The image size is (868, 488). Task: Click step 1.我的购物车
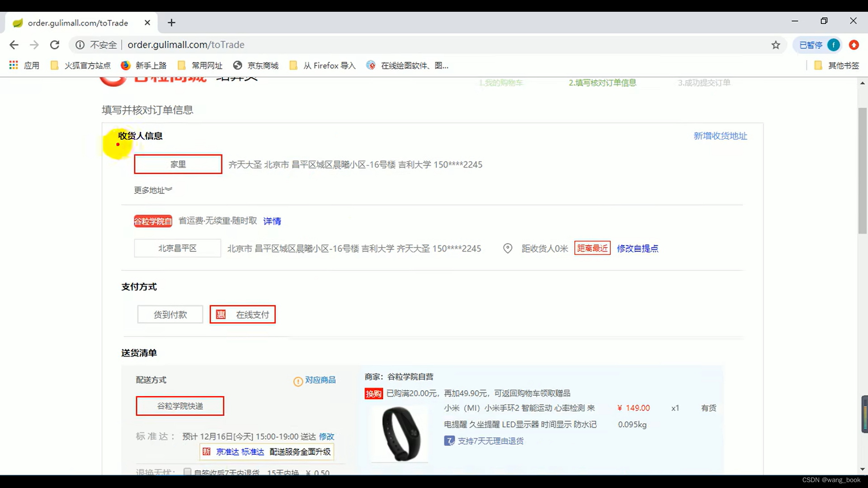click(x=501, y=83)
